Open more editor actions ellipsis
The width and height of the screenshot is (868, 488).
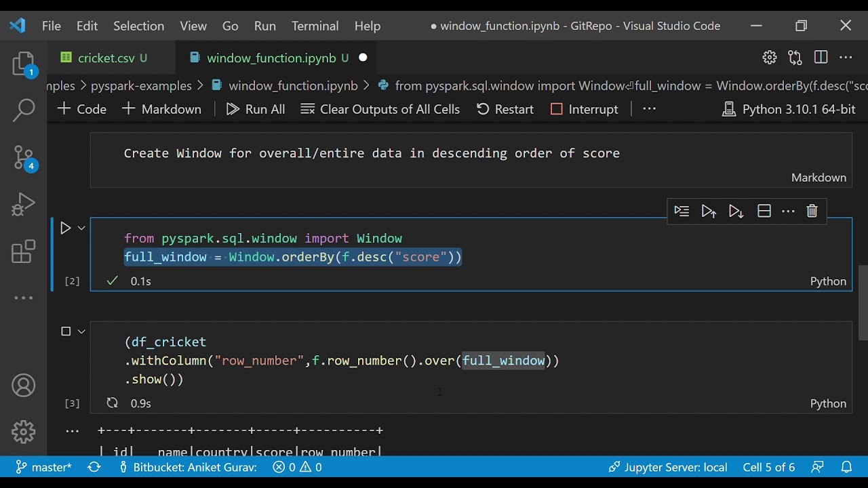(x=846, y=58)
